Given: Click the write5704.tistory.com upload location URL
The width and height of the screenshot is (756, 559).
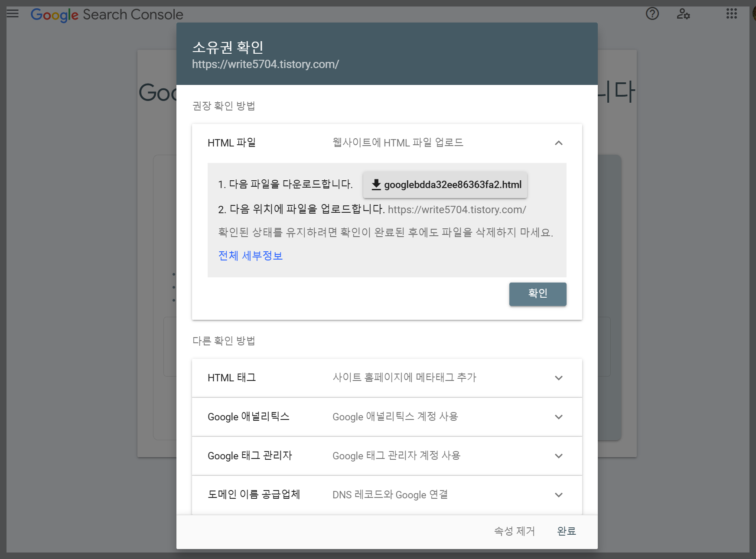Looking at the screenshot, I should tap(457, 210).
